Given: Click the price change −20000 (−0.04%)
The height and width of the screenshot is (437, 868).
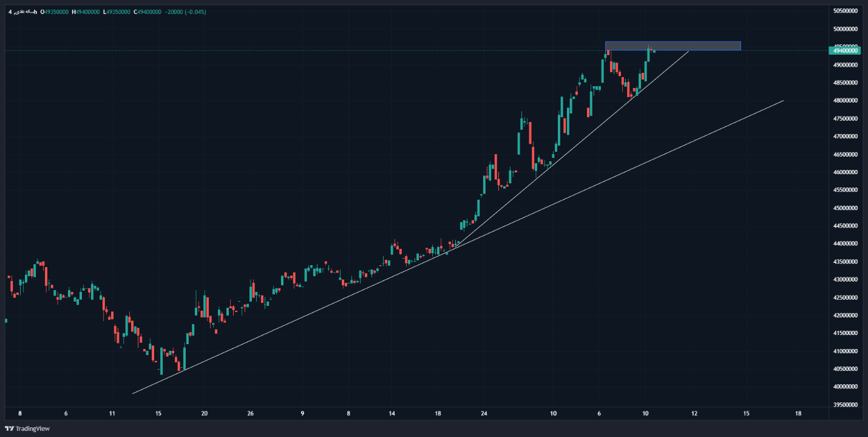Looking at the screenshot, I should [186, 12].
